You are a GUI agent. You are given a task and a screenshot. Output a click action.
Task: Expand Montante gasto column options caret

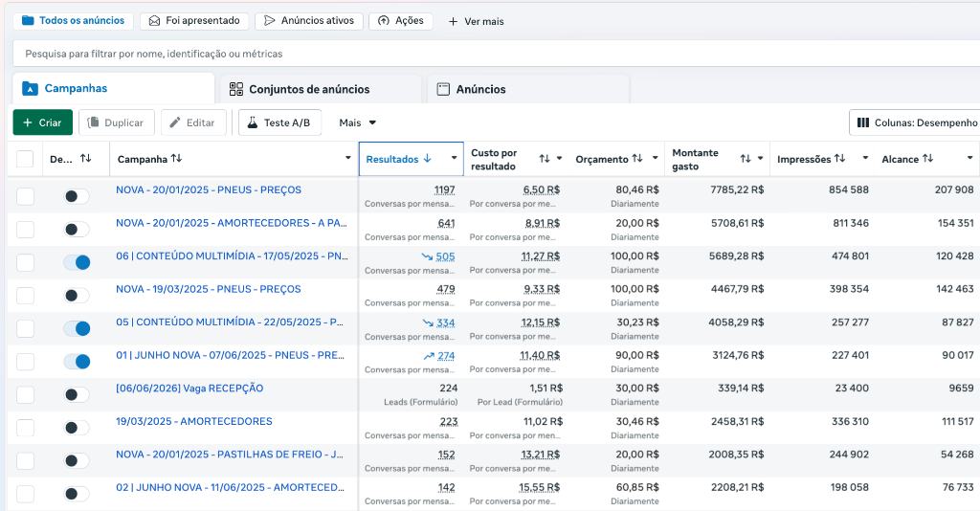click(x=761, y=158)
